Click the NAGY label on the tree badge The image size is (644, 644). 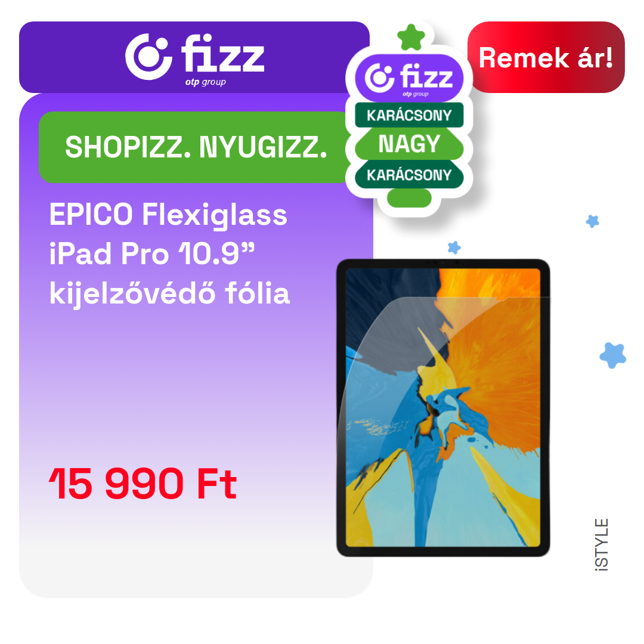click(409, 144)
